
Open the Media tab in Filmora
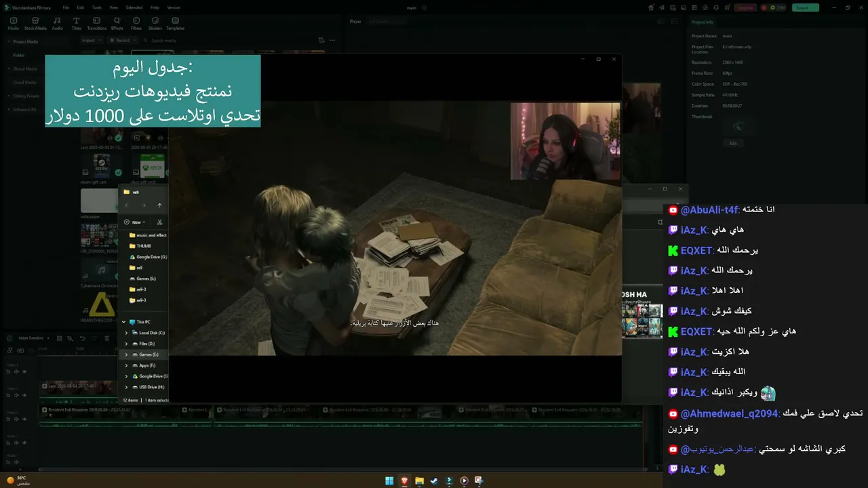(x=13, y=24)
